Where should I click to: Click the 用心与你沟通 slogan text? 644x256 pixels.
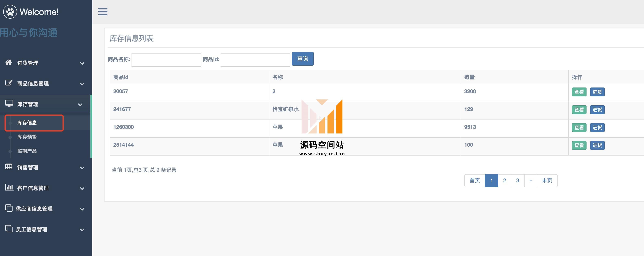coord(29,33)
